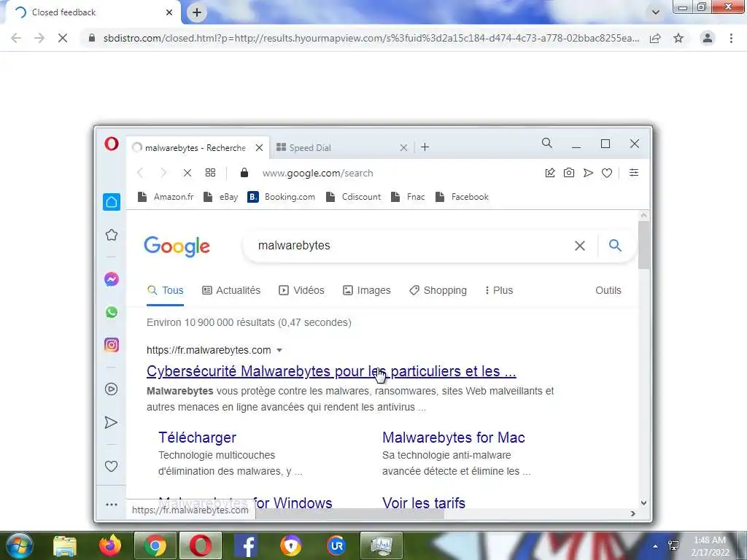Open Instagram in Opera sidebar
Viewport: 747px width, 560px height.
click(112, 345)
